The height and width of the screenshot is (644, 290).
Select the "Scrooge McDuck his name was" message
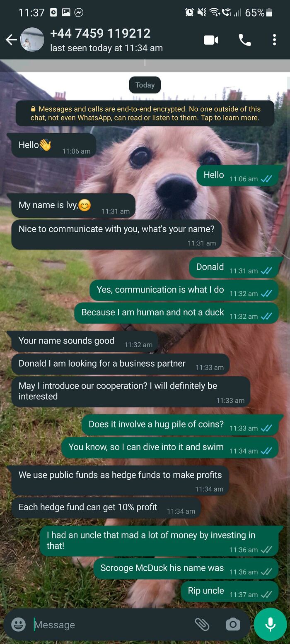coord(186,569)
